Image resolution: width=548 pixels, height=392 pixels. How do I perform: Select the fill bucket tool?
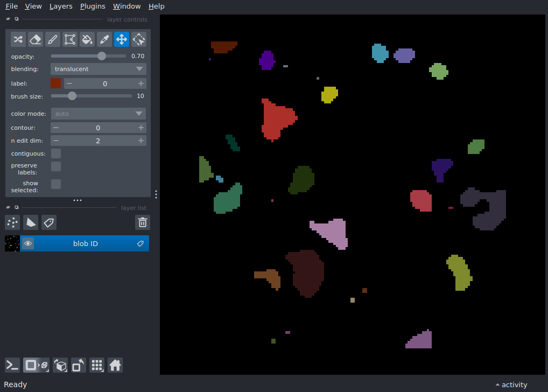point(87,39)
